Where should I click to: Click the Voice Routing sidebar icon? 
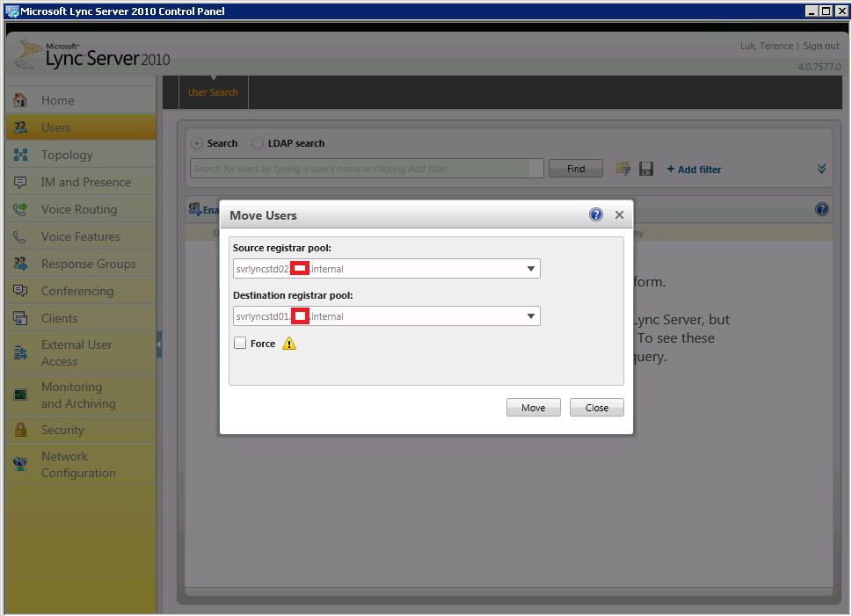21,209
